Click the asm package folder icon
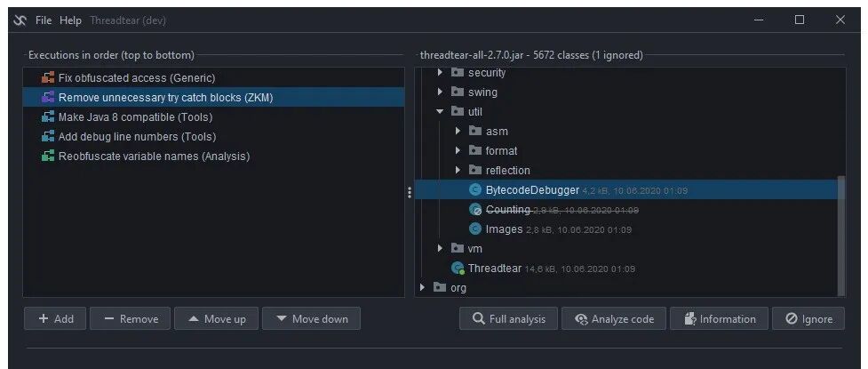The width and height of the screenshot is (868, 369). (475, 132)
